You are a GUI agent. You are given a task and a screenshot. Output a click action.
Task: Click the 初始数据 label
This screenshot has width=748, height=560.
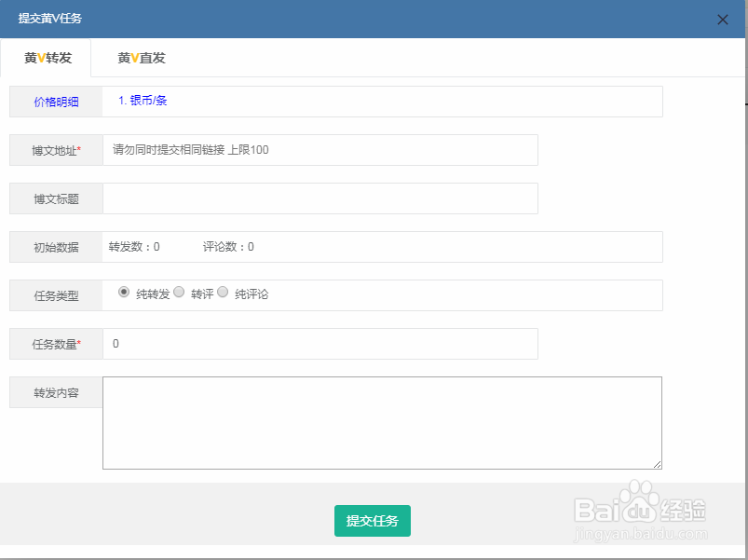coord(56,248)
